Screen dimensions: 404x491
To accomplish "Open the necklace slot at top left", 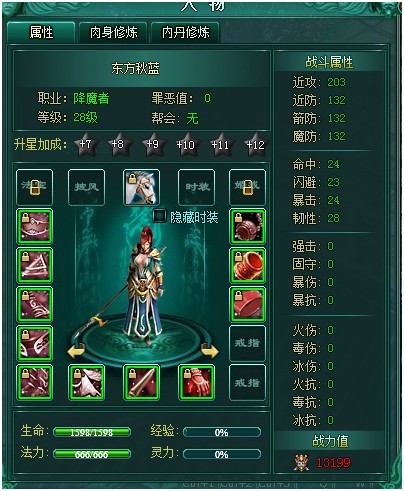I will pyautogui.click(x=34, y=226).
